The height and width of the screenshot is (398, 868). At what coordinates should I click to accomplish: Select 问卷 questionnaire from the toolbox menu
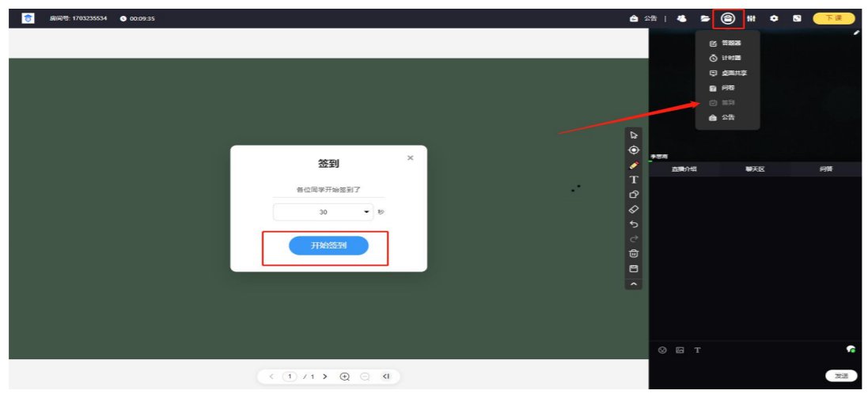pos(722,88)
